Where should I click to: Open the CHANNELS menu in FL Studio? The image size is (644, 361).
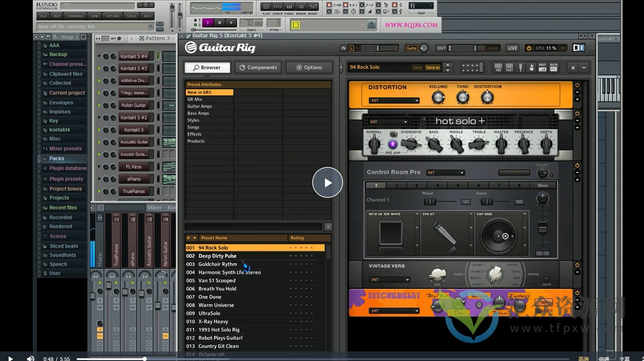tap(75, 16)
